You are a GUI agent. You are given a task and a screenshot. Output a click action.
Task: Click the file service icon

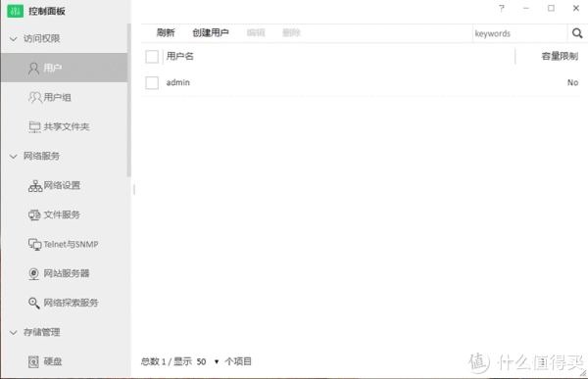click(34, 214)
